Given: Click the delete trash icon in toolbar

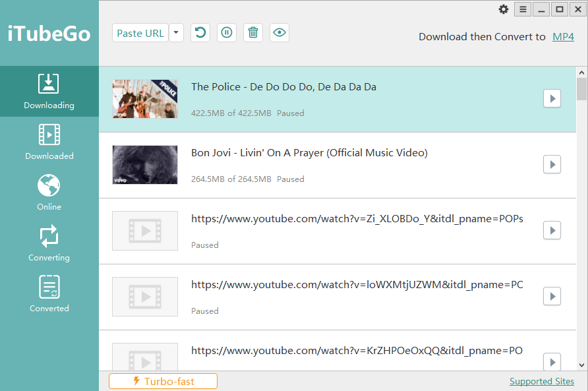Looking at the screenshot, I should pos(253,33).
